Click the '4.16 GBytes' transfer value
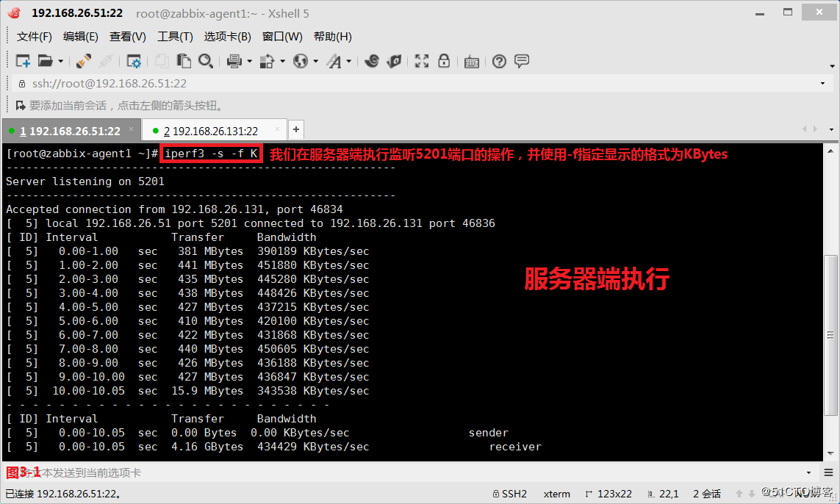Screen dimensions: 840x504 [x=207, y=447]
